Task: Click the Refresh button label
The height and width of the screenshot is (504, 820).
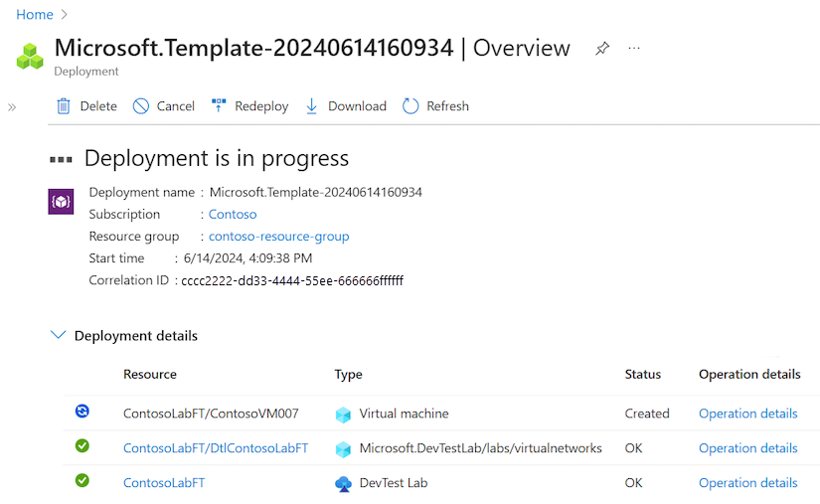Action: click(447, 106)
